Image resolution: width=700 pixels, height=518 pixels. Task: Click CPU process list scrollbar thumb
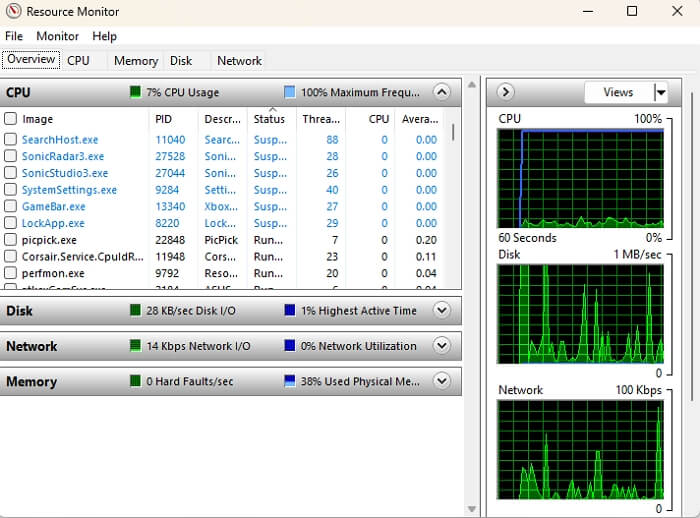pos(454,132)
